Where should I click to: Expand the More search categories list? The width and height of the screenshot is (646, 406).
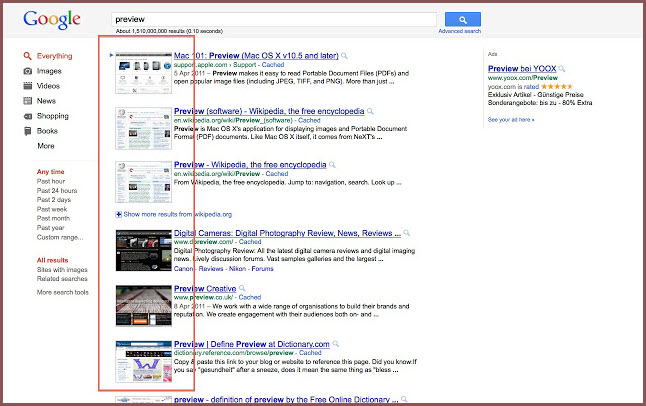click(46, 146)
